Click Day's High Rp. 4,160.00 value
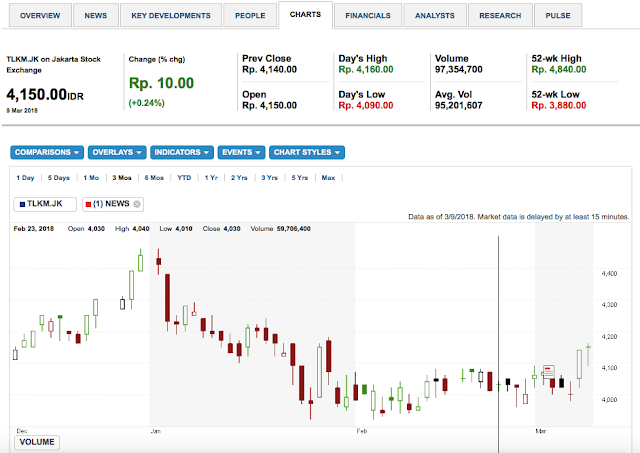The image size is (640, 453). click(x=366, y=69)
